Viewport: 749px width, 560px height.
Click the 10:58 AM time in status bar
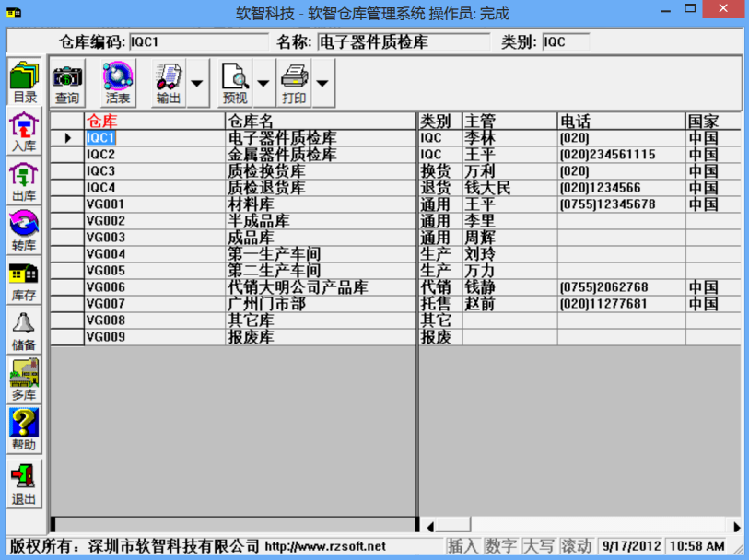click(696, 545)
